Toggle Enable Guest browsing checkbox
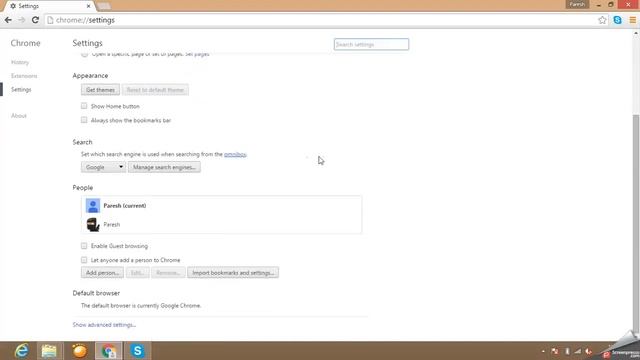640x360 pixels. click(84, 246)
